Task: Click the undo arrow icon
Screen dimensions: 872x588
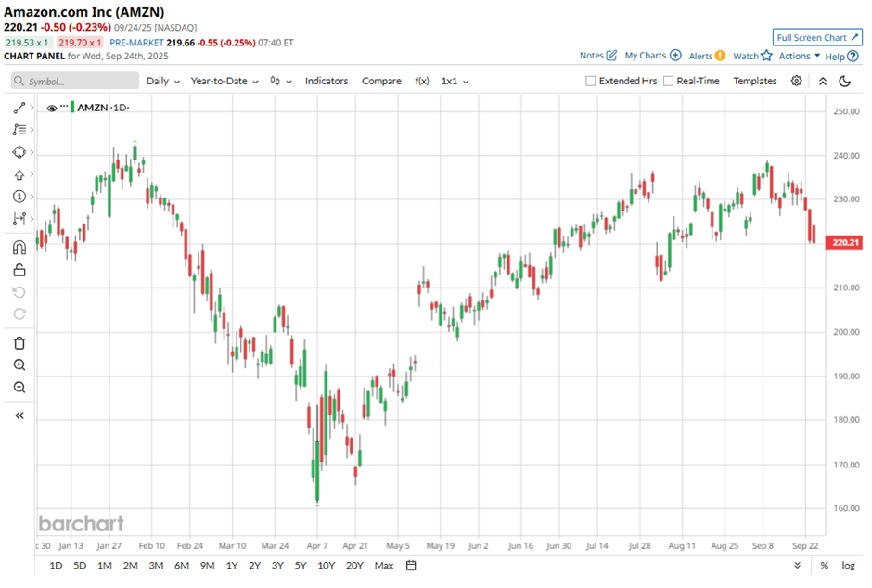Action: [x=19, y=292]
